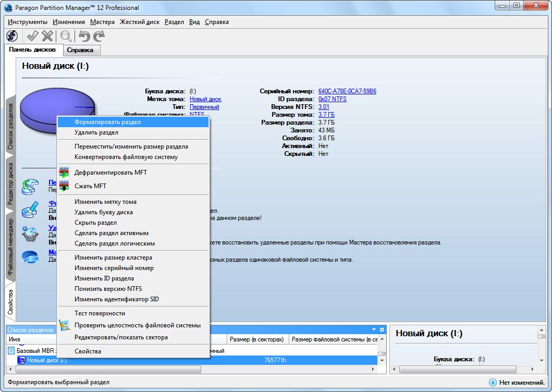Choose Форматировать раздел from context menu
This screenshot has height=392, width=552.
click(133, 122)
